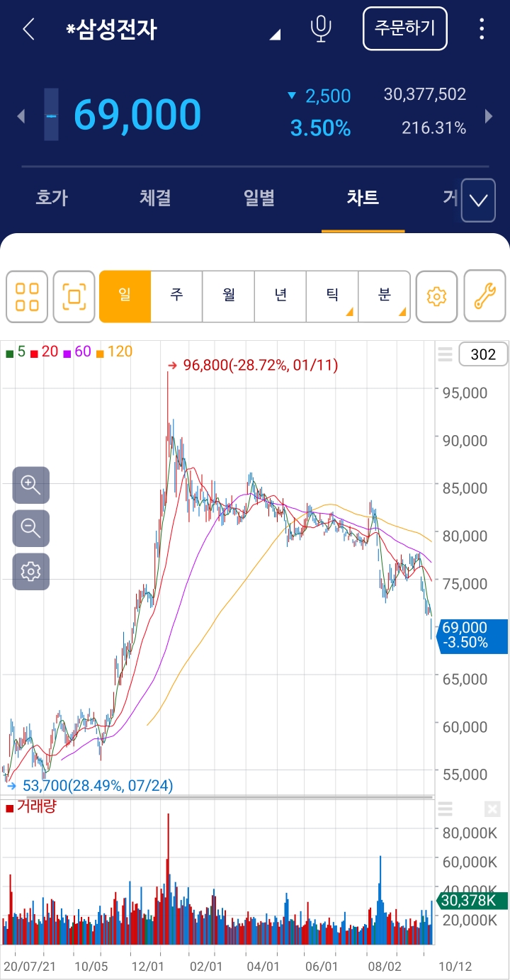Open chart settings gear in toolbar
The height and width of the screenshot is (980, 510).
click(437, 296)
